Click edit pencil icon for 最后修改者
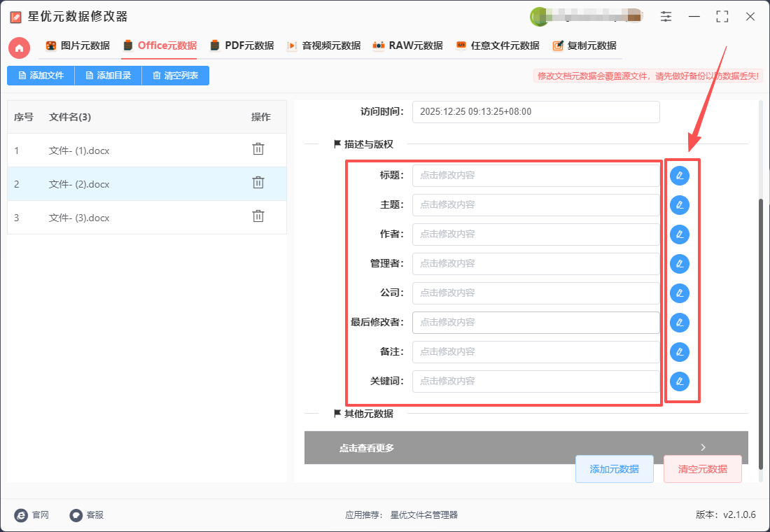 (680, 323)
